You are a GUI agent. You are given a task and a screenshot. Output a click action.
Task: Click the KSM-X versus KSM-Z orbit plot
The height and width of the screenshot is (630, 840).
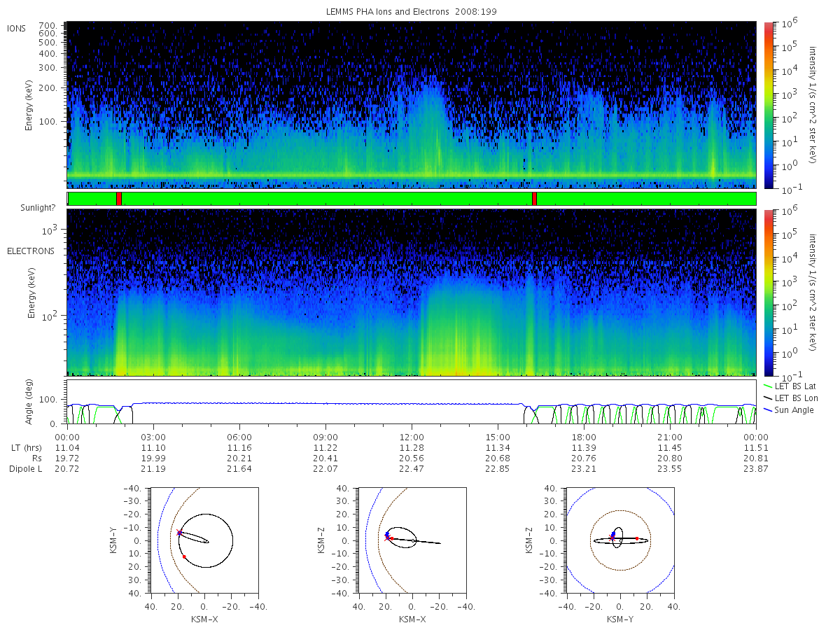[412, 540]
